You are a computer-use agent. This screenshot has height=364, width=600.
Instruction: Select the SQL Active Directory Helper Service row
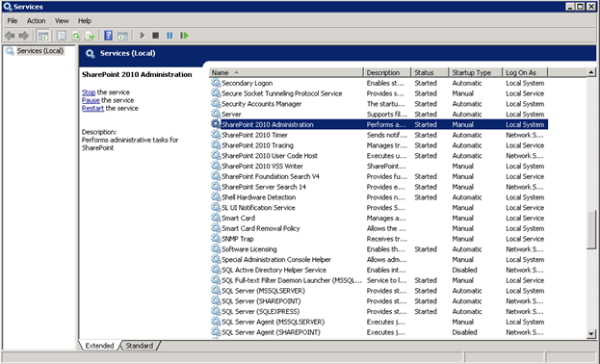pyautogui.click(x=379, y=270)
